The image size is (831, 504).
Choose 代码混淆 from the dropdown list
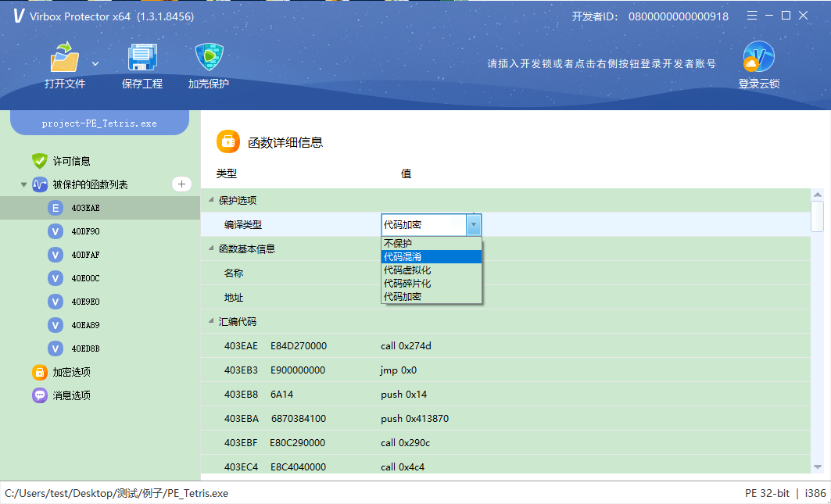(432, 256)
